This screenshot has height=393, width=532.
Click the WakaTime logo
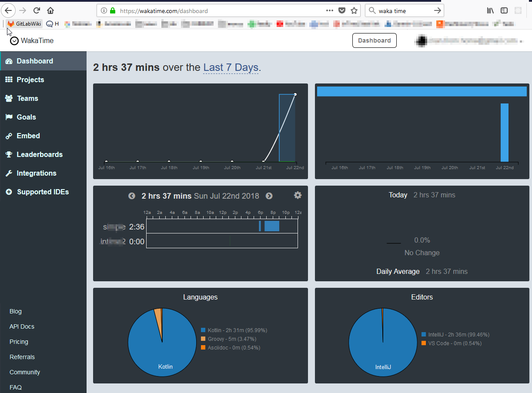tap(32, 40)
